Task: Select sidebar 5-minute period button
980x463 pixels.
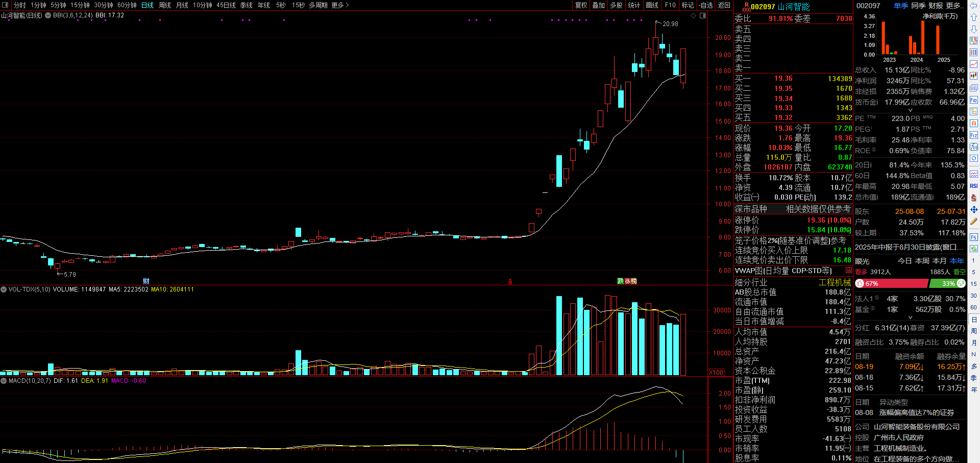Action: pos(973,272)
